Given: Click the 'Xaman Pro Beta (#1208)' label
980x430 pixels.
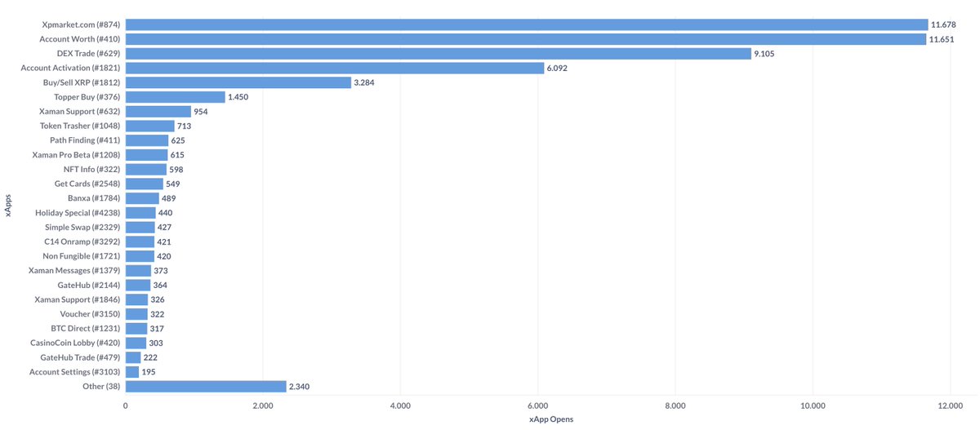Looking at the screenshot, I should tap(76, 155).
